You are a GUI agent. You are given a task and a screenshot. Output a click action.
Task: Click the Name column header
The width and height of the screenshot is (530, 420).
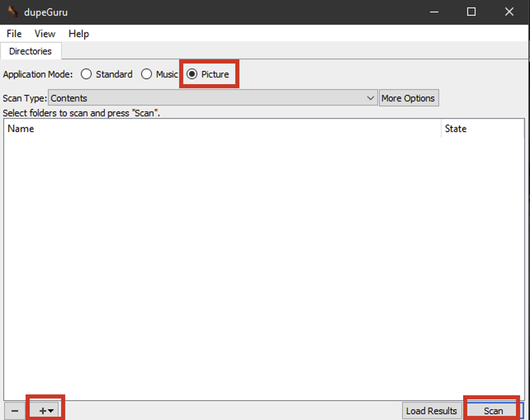(223, 129)
